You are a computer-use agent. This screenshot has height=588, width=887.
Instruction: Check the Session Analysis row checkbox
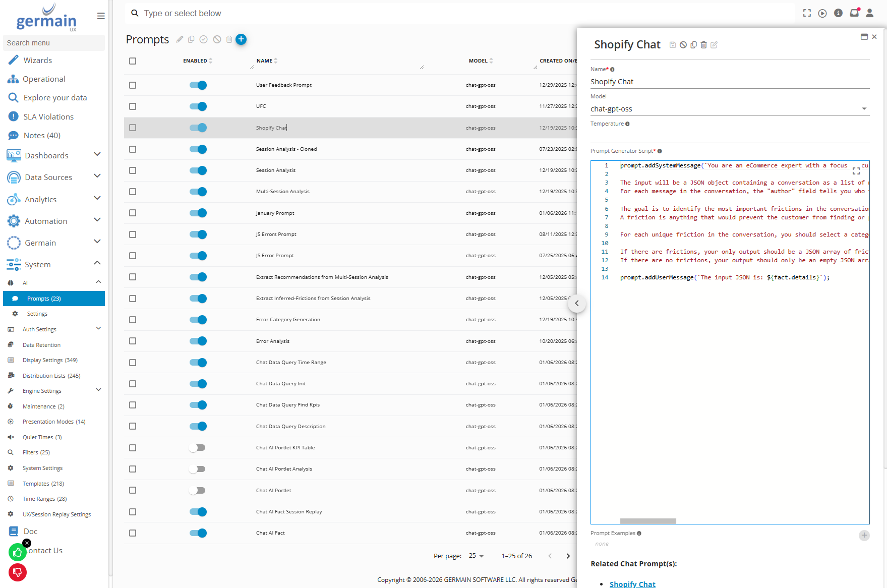133,170
